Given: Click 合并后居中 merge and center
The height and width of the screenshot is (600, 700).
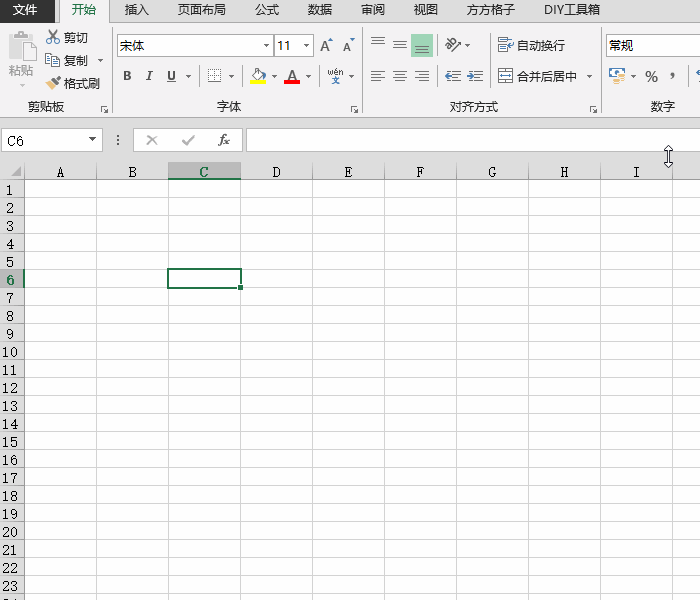Looking at the screenshot, I should tap(538, 76).
